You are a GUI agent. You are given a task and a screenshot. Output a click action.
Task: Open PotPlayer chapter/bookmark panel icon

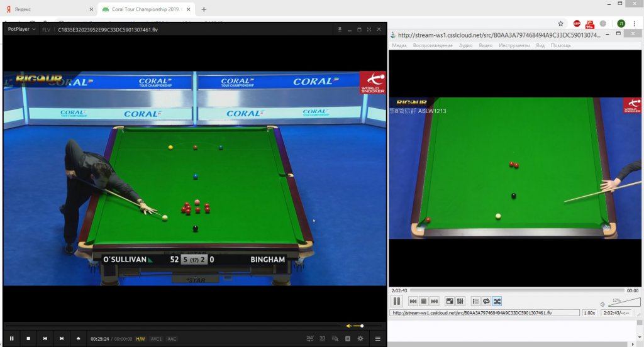point(348,339)
